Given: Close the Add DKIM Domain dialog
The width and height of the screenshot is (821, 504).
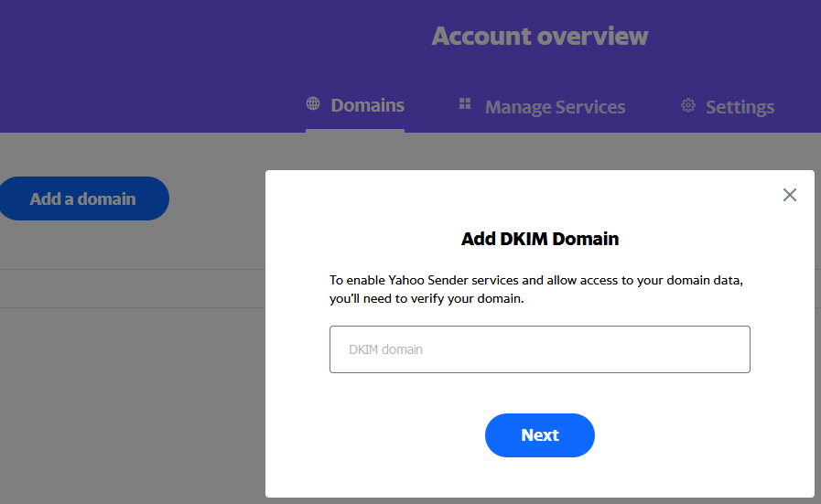Looking at the screenshot, I should coord(790,195).
